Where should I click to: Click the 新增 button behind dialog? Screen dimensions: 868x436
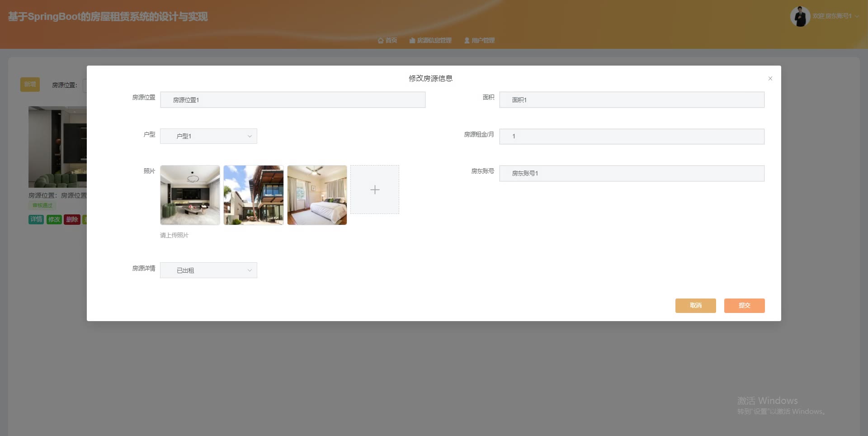[30, 85]
